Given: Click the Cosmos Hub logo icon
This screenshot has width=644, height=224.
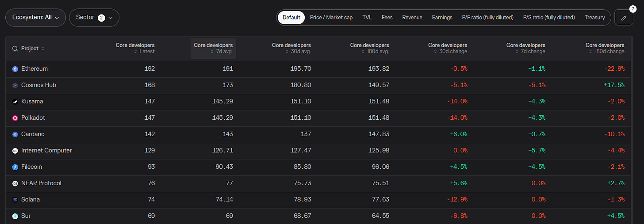Looking at the screenshot, I should coord(15,85).
